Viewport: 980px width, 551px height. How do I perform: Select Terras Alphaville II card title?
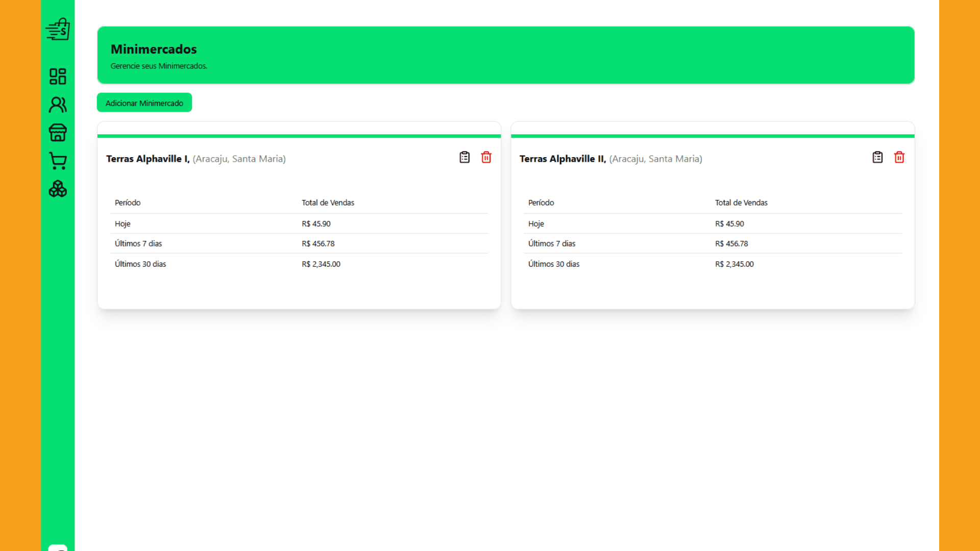pos(563,159)
